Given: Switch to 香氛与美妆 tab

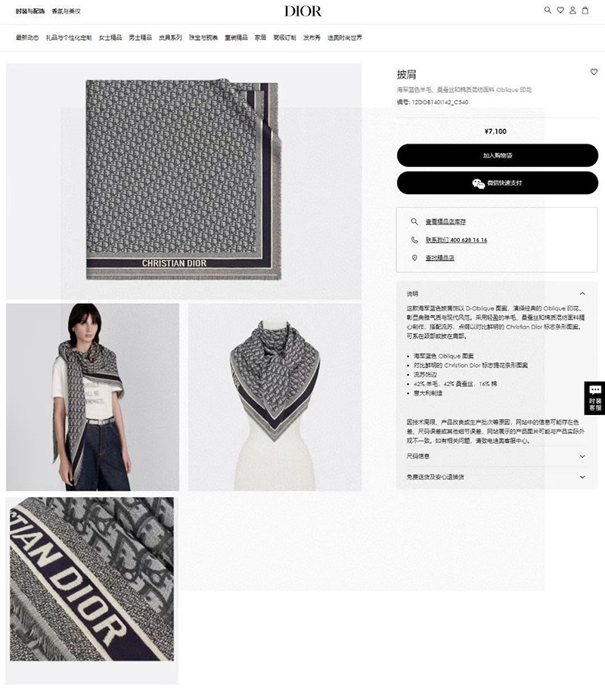Looking at the screenshot, I should 66,11.
